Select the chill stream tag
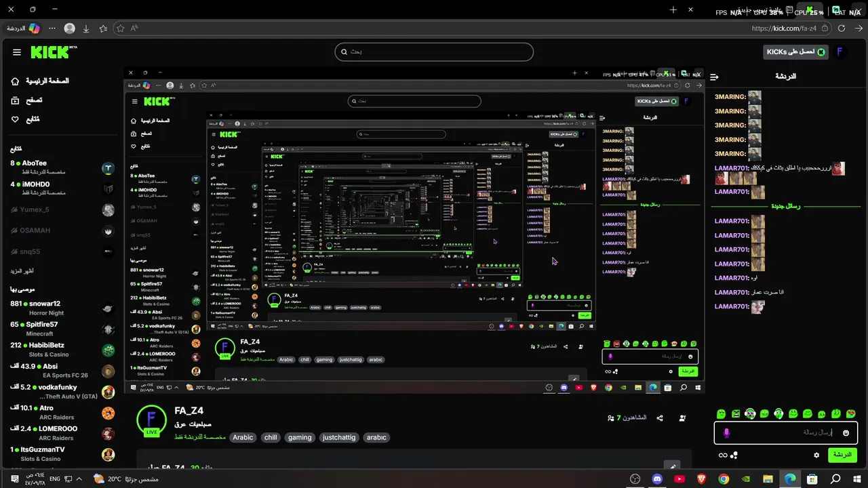The height and width of the screenshot is (488, 868). (x=271, y=437)
